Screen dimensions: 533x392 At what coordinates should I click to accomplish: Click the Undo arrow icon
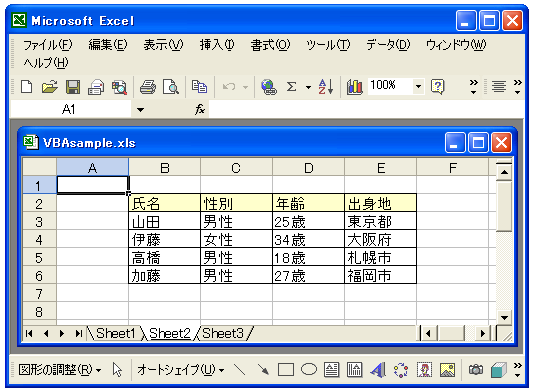(x=229, y=87)
